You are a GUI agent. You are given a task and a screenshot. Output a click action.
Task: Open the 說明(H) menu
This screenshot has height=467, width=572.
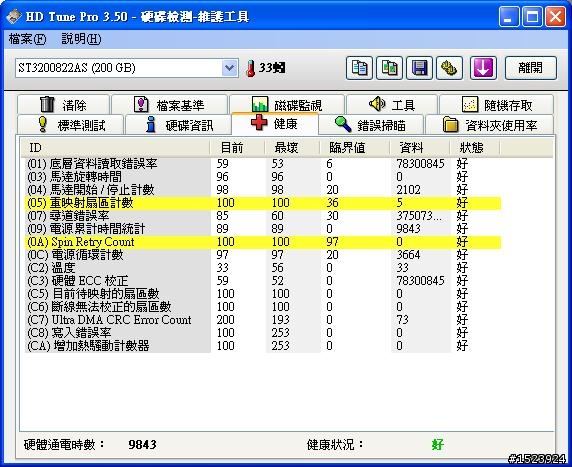tap(81, 39)
